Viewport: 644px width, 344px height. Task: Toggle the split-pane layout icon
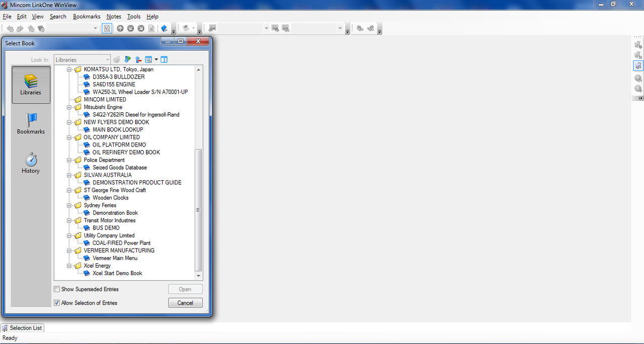(164, 59)
